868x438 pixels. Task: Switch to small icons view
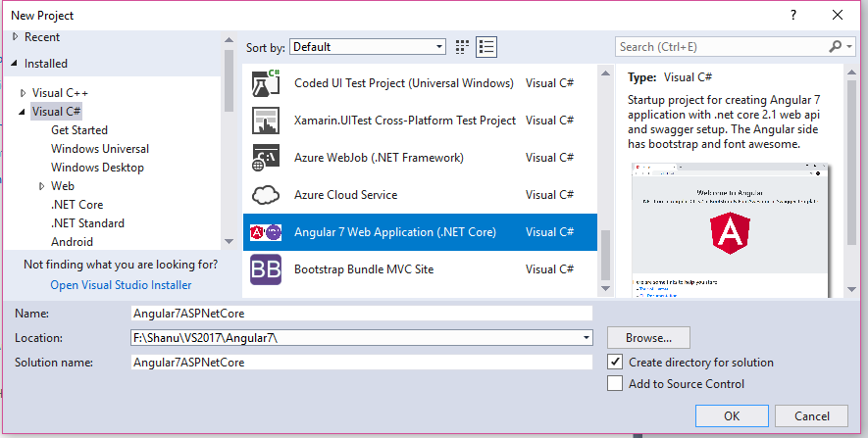coord(462,47)
